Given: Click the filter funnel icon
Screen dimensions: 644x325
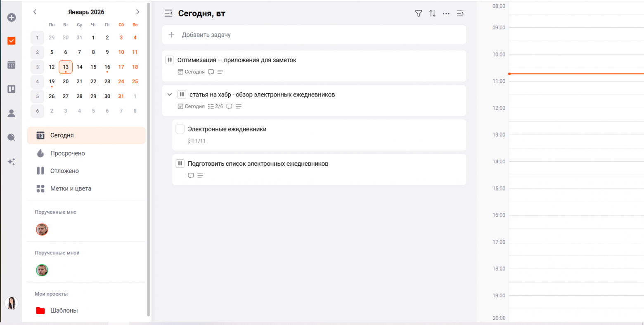Looking at the screenshot, I should [x=419, y=14].
